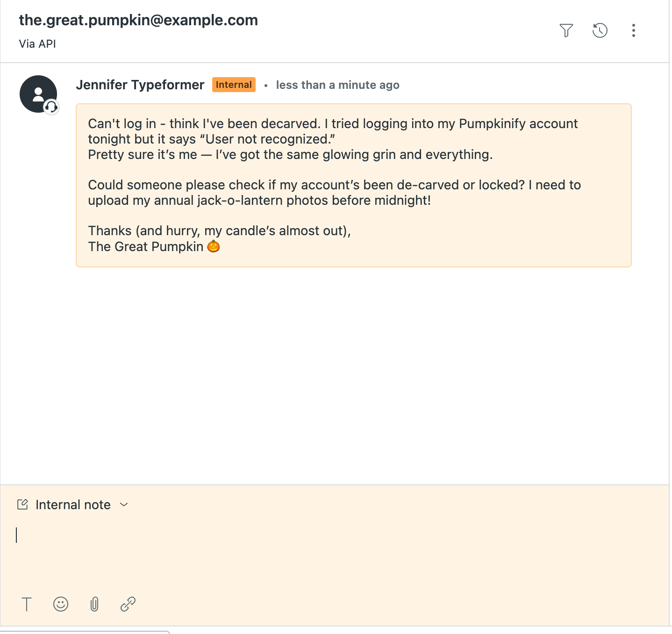
Task: Click the orange Internal badge
Action: tap(234, 85)
